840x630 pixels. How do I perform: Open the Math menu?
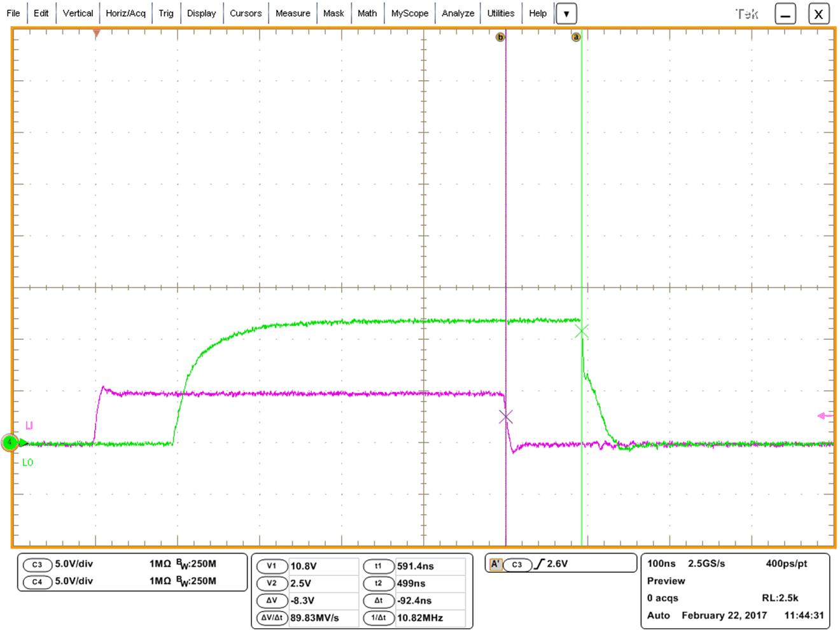click(x=367, y=13)
